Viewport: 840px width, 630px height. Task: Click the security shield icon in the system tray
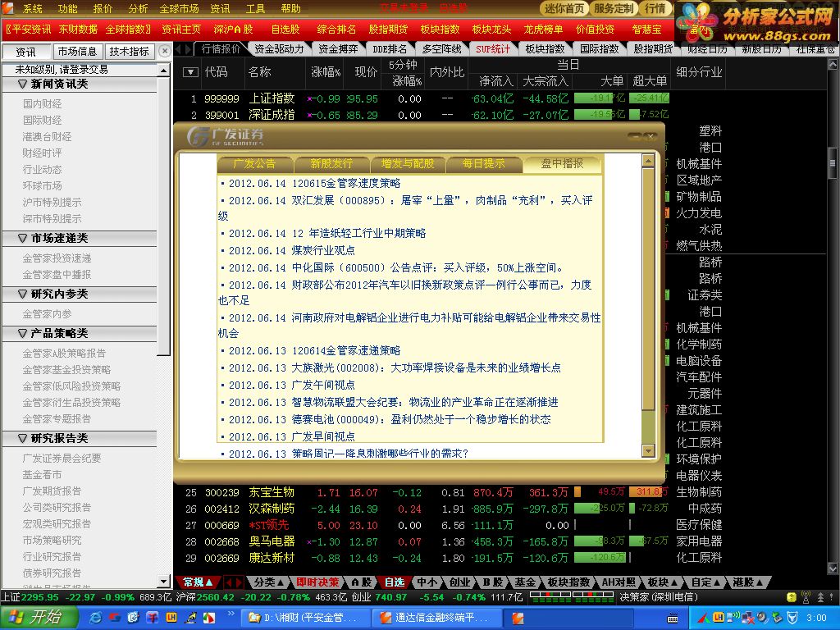pyautogui.click(x=792, y=618)
